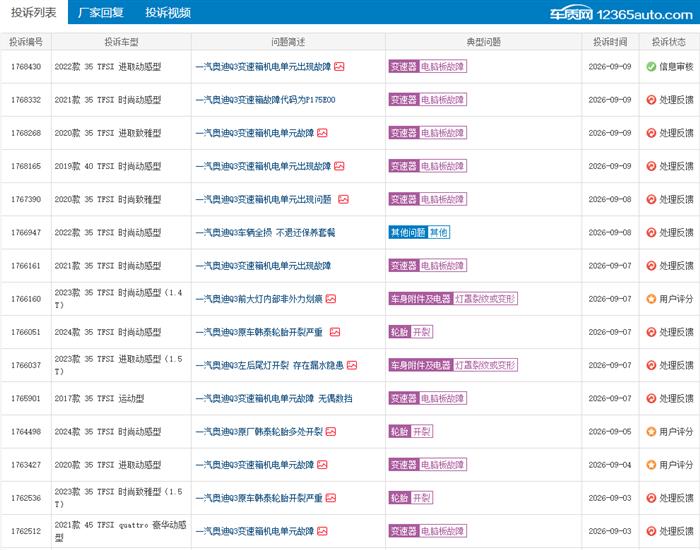The image size is (700, 550).
Task: Click complaint number 1765901
Action: [26, 398]
